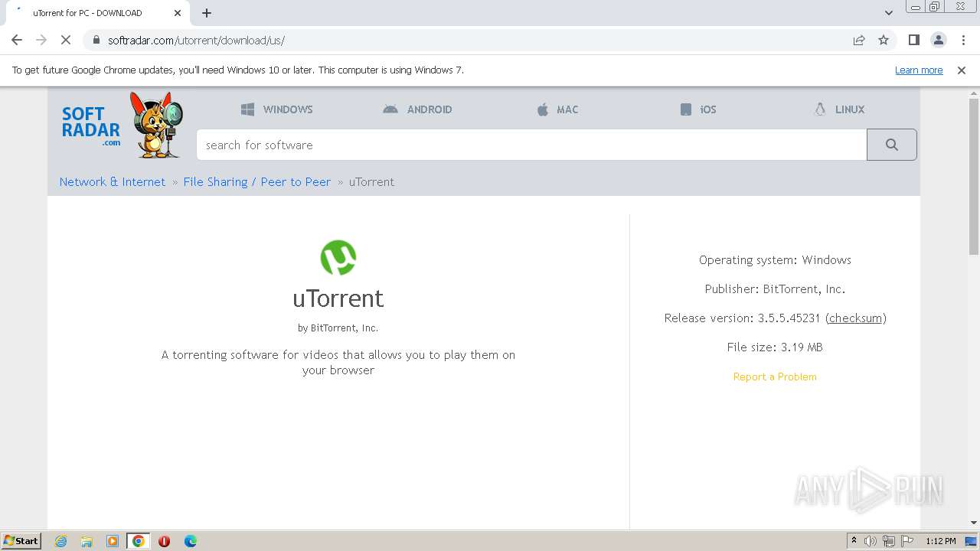Viewport: 980px width, 551px height.
Task: Stop loading the page
Action: (66, 41)
